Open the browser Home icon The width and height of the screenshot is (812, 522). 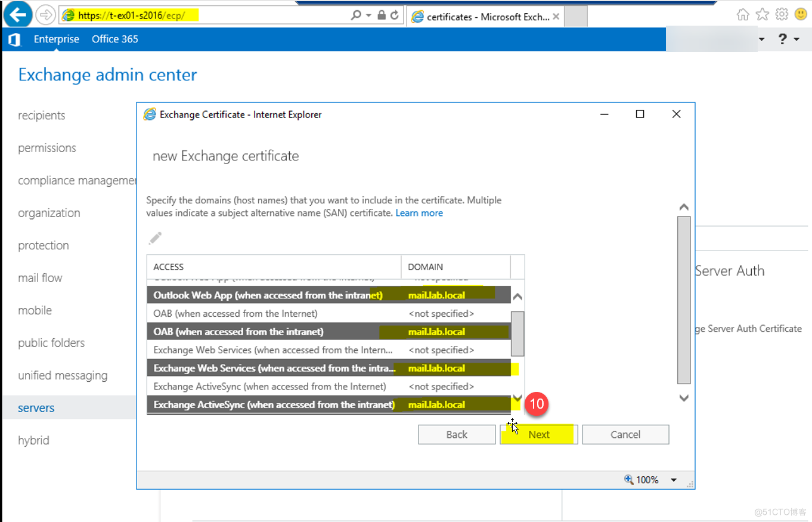pyautogui.click(x=743, y=14)
